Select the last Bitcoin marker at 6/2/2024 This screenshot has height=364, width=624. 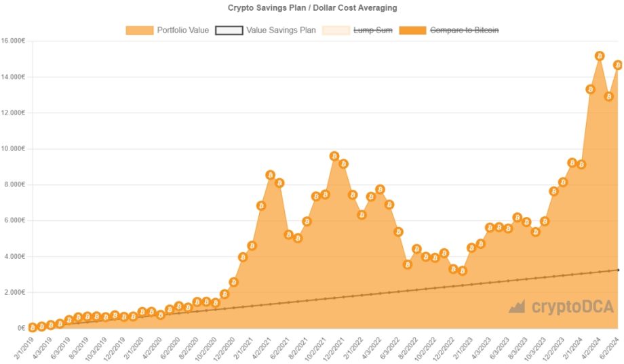[618, 65]
